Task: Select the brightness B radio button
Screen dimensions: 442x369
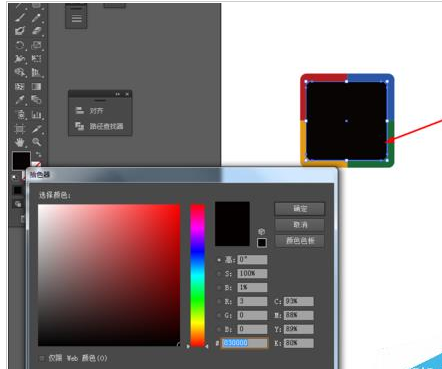Action: coord(219,287)
